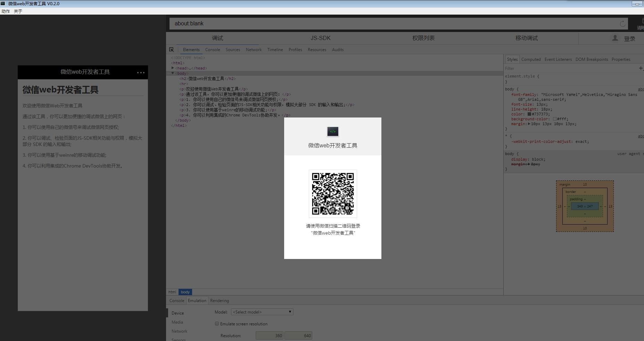Open the Elements panel tab
The width and height of the screenshot is (644, 341).
[191, 50]
